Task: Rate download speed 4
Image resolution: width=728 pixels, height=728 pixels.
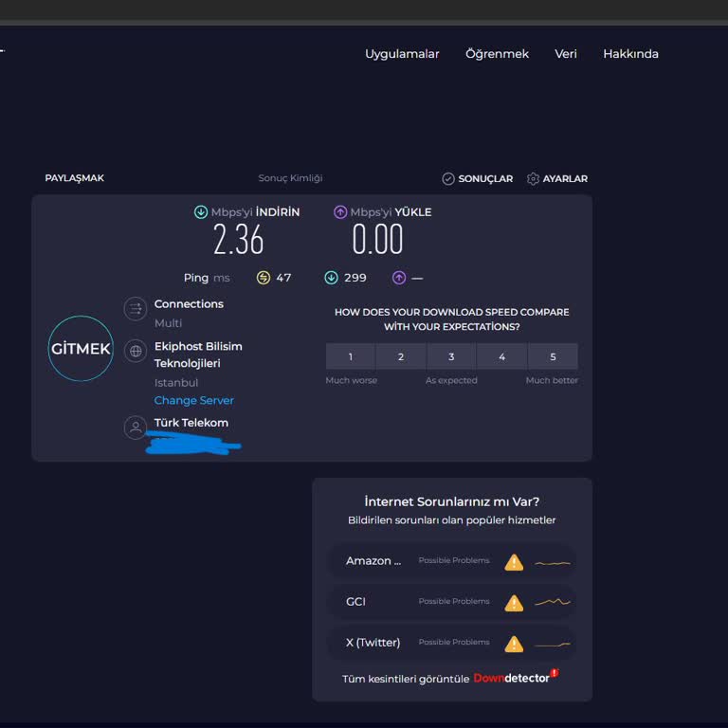Action: coord(501,356)
